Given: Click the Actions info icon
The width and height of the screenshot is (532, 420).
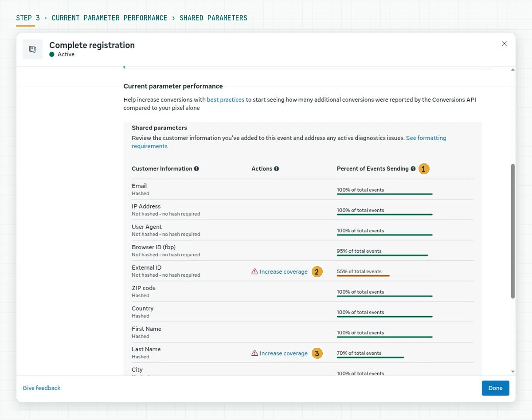Looking at the screenshot, I should click(x=276, y=169).
